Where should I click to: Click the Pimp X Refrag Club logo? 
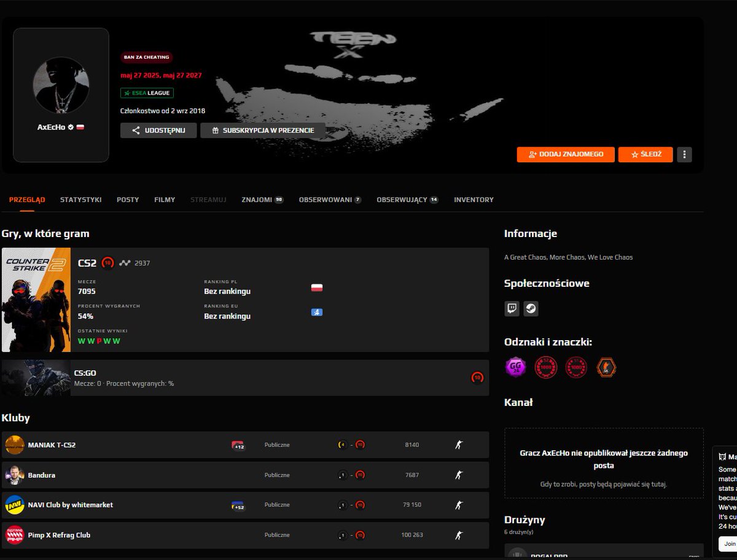15,535
